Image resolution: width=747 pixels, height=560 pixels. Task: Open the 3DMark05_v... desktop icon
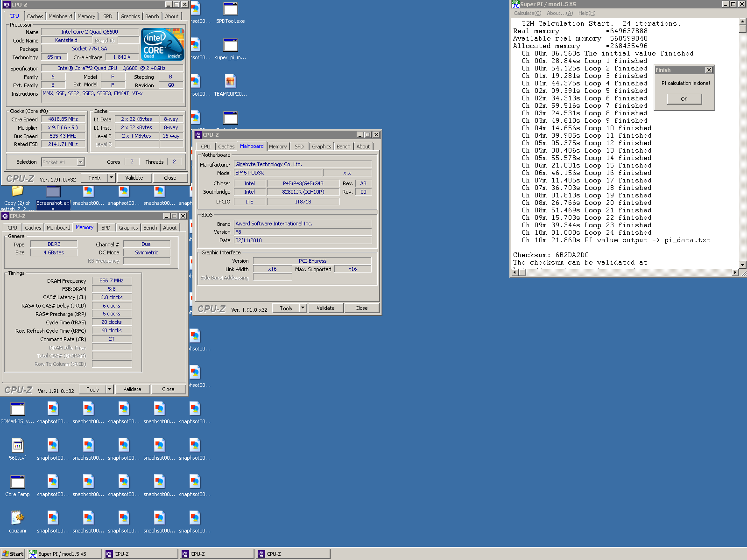[x=17, y=413]
